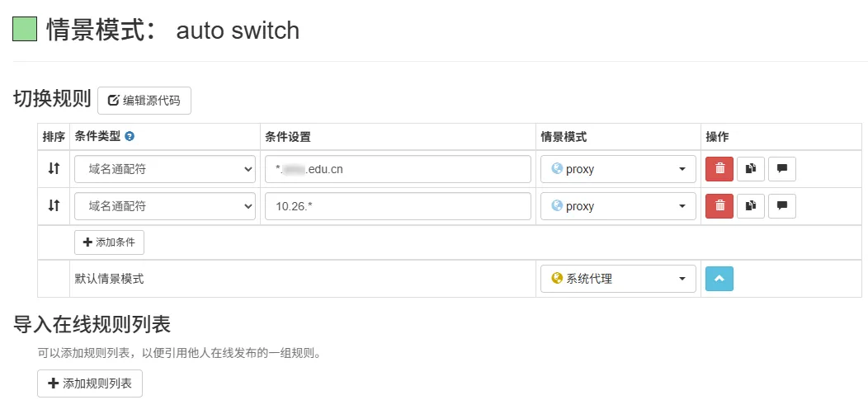Add note to *.edu.cn rule

[x=782, y=169]
